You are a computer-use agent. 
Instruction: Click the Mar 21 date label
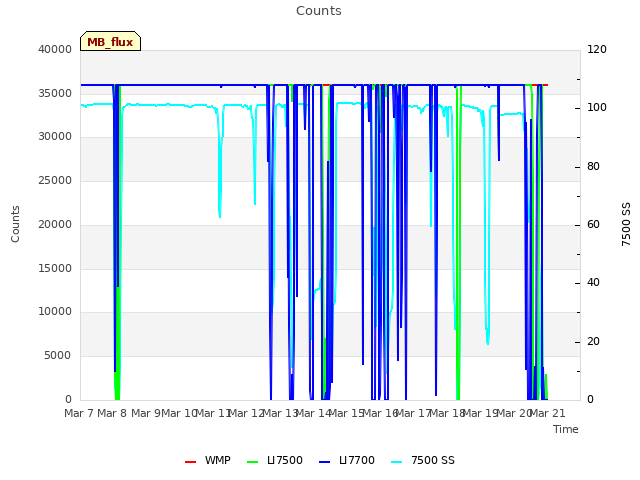pyautogui.click(x=547, y=413)
